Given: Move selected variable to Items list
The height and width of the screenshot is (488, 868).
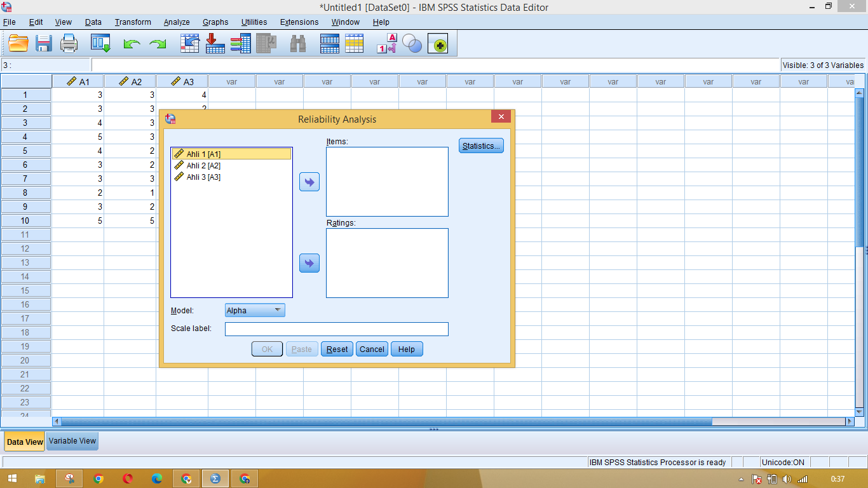Looking at the screenshot, I should point(309,182).
